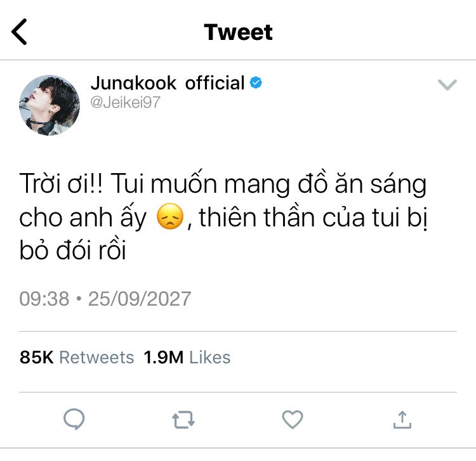Image resolution: width=476 pixels, height=461 pixels.
Task: Open the Jungkook_official display name
Action: click(x=168, y=83)
